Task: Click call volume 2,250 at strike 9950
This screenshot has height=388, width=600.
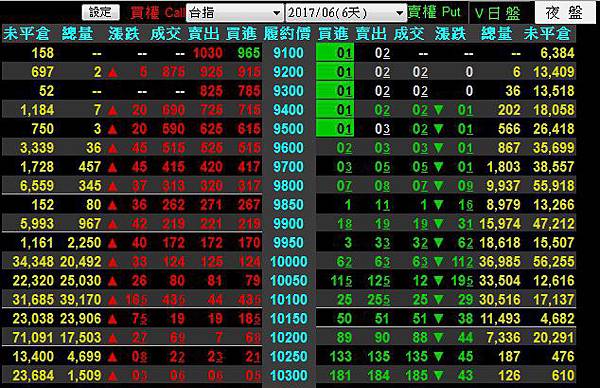Action: point(84,243)
